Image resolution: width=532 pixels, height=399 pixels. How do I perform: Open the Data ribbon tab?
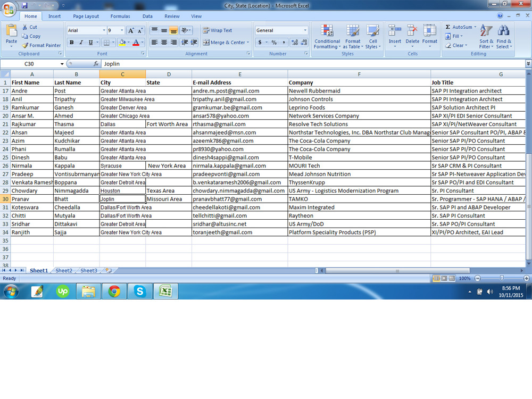[x=147, y=16]
